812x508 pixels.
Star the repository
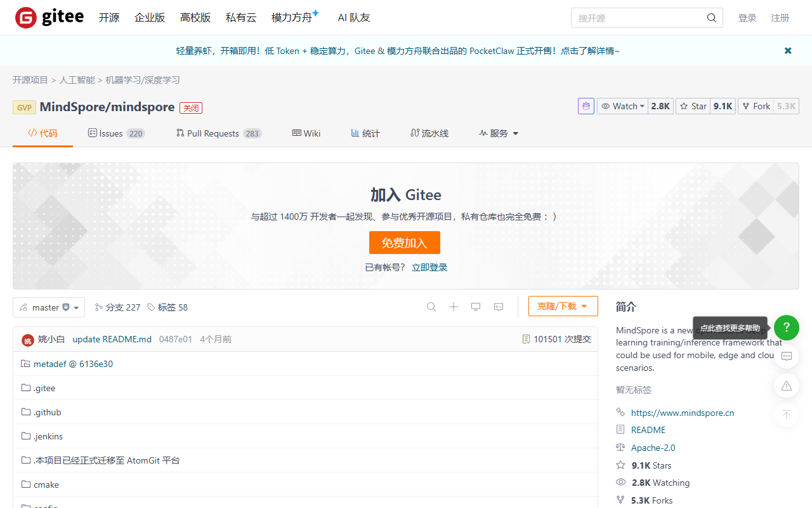(x=693, y=106)
